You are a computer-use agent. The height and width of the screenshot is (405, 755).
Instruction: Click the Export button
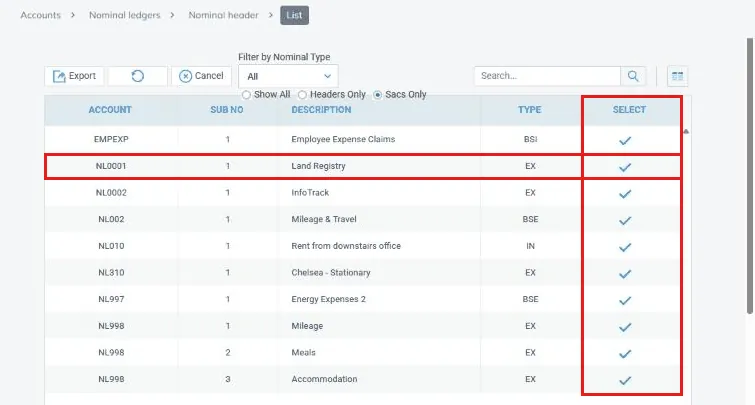coord(74,76)
